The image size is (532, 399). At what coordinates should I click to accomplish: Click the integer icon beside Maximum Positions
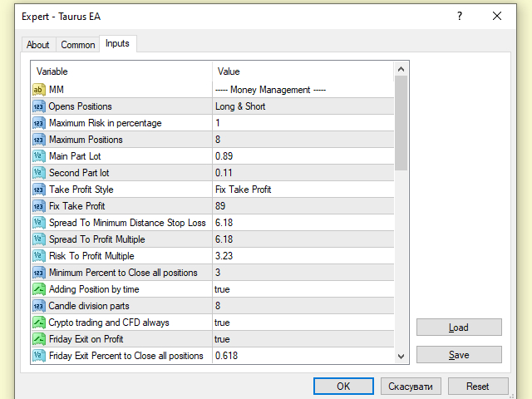(x=39, y=140)
